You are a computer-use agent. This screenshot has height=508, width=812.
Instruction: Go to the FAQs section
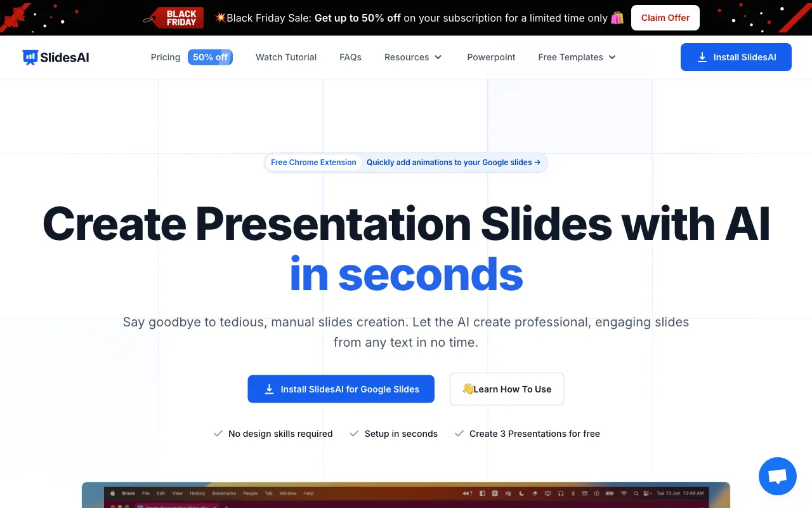click(350, 57)
